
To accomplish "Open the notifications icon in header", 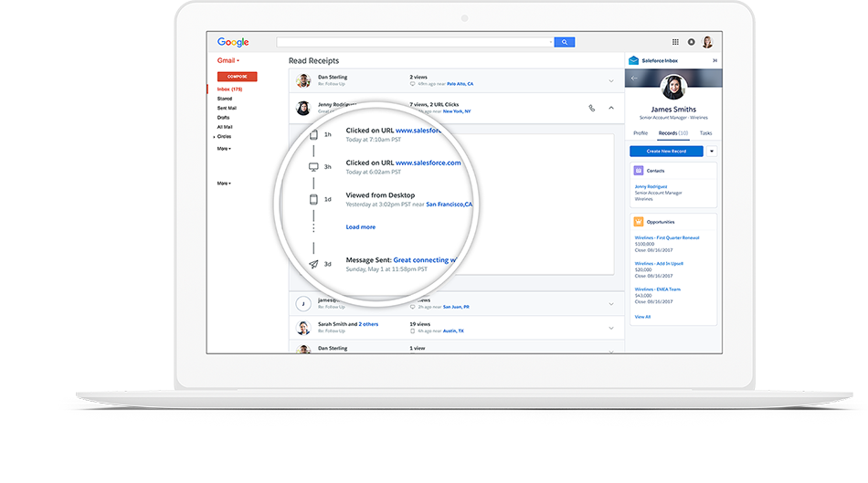I will click(691, 42).
